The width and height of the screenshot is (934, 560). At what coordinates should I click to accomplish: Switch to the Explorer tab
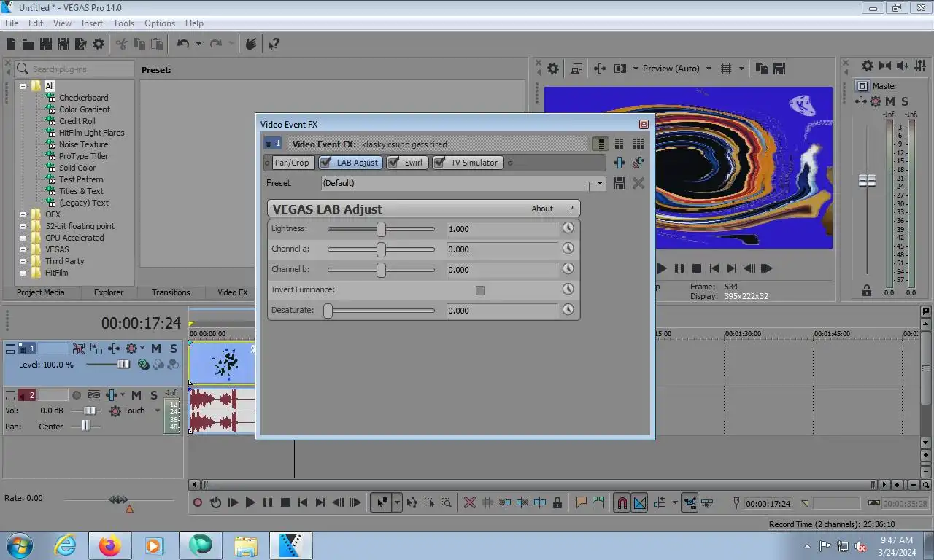coord(109,292)
